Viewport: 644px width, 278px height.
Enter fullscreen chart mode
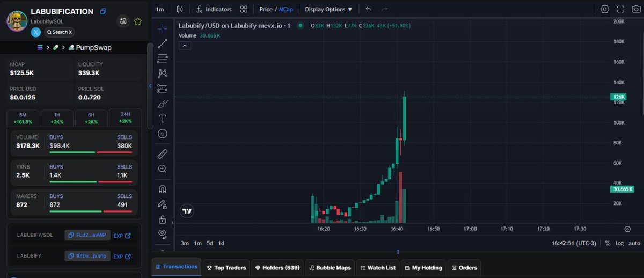click(621, 9)
